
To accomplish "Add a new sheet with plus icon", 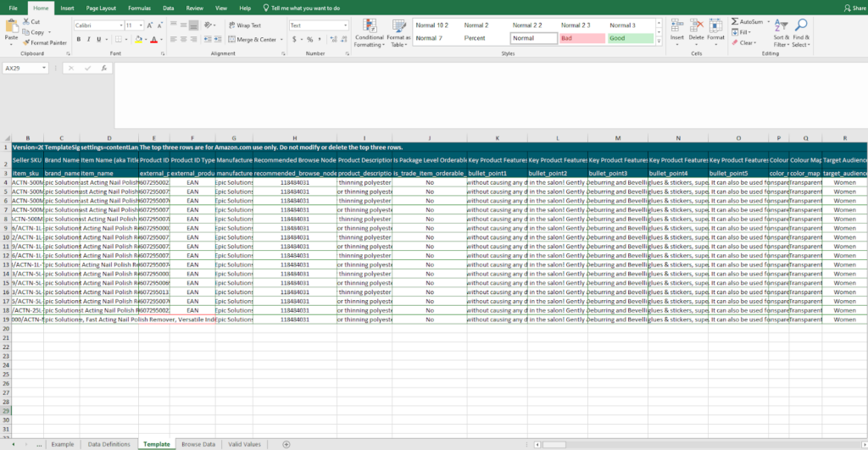I will click(x=286, y=444).
